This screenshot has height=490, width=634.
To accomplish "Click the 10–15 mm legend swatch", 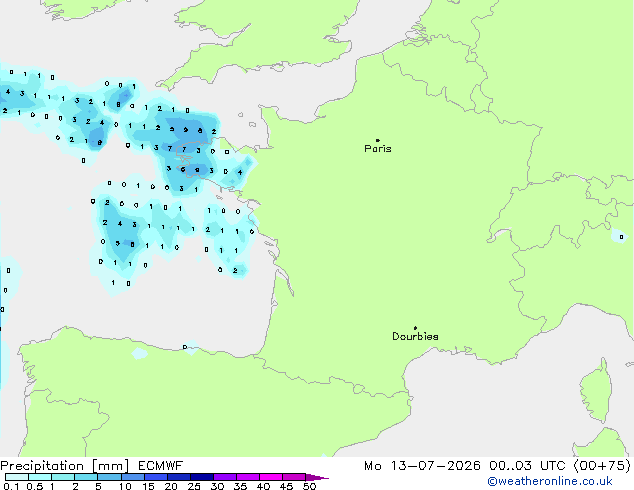I will (x=132, y=477).
